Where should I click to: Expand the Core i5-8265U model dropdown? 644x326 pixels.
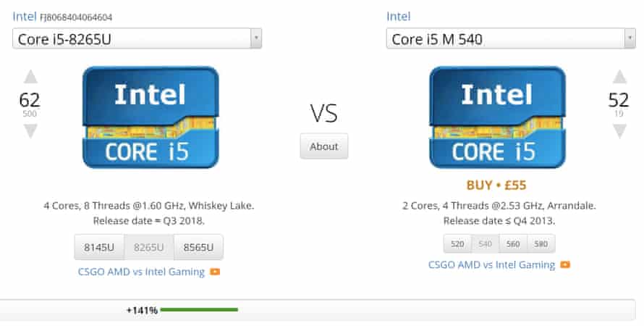(x=255, y=39)
